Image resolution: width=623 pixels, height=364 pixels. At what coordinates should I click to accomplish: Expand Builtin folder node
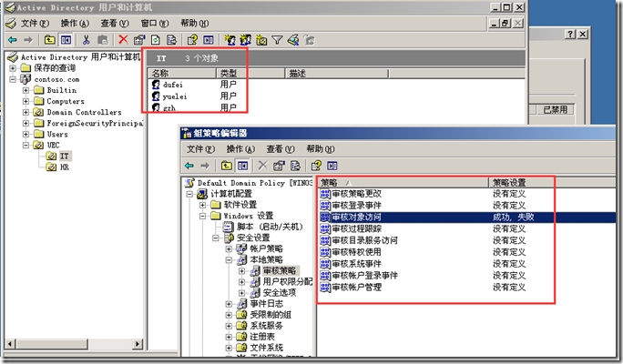tap(26, 90)
